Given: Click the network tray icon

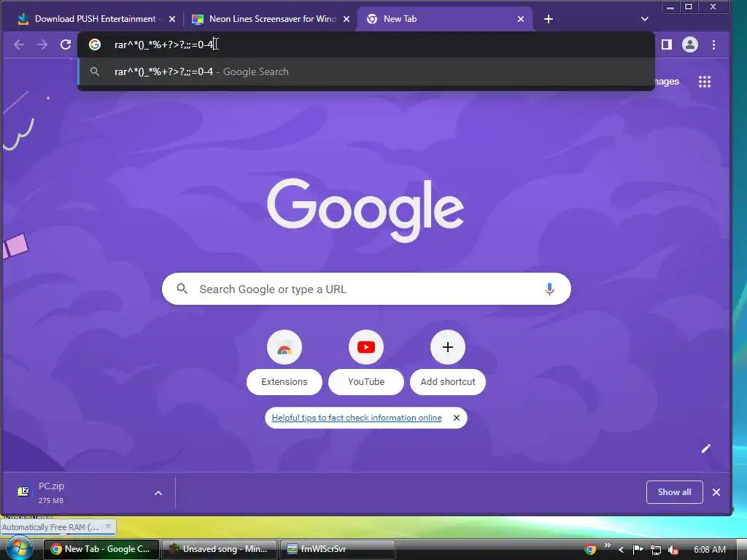Looking at the screenshot, I should (656, 550).
